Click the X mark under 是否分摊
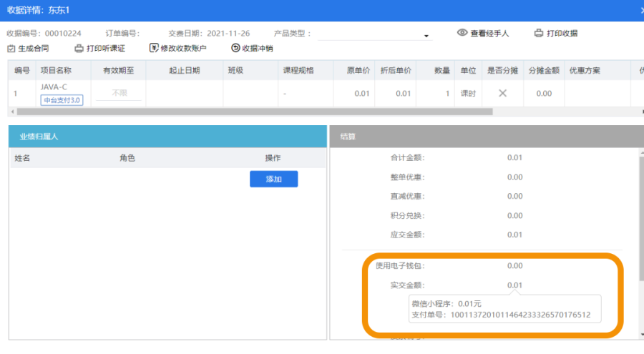This screenshot has height=354, width=644. pyautogui.click(x=502, y=94)
